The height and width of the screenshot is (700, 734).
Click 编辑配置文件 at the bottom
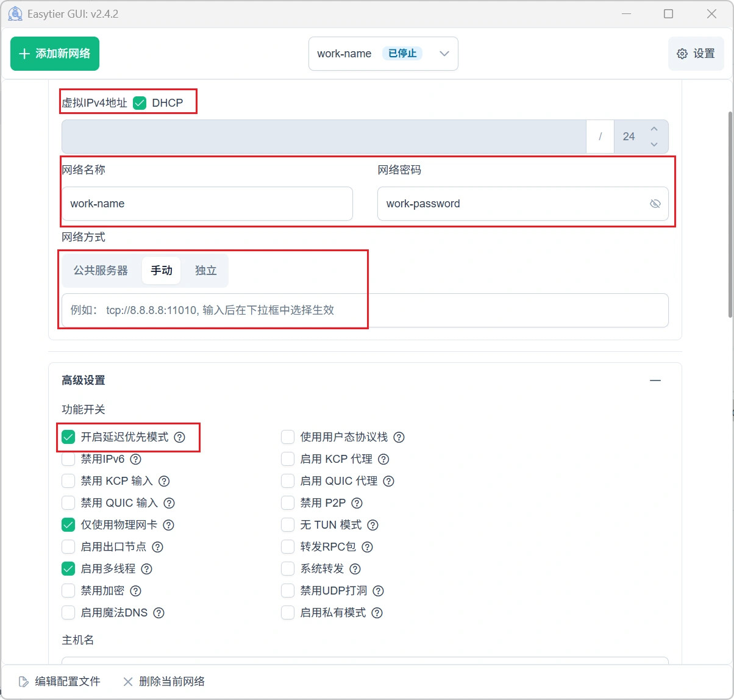(x=60, y=682)
